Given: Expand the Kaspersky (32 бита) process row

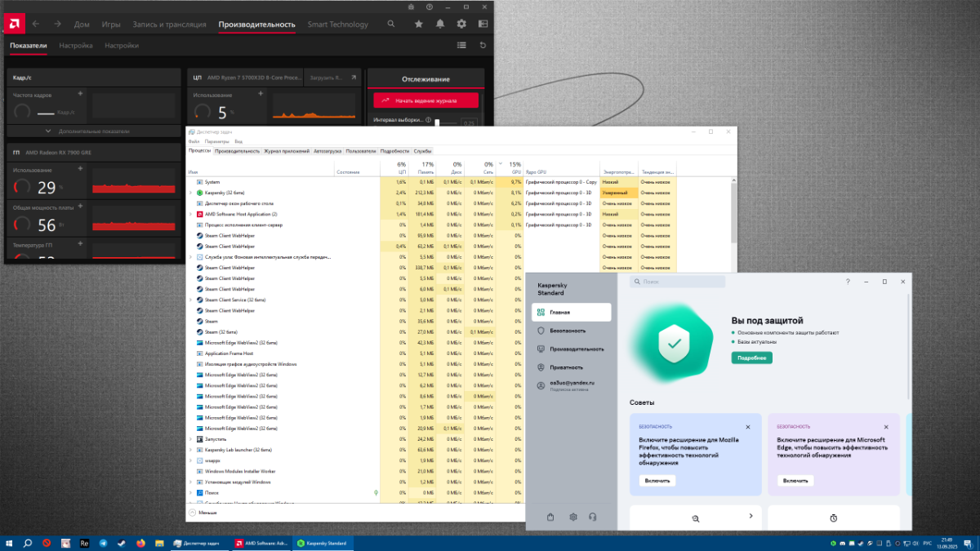Looking at the screenshot, I should (x=190, y=193).
